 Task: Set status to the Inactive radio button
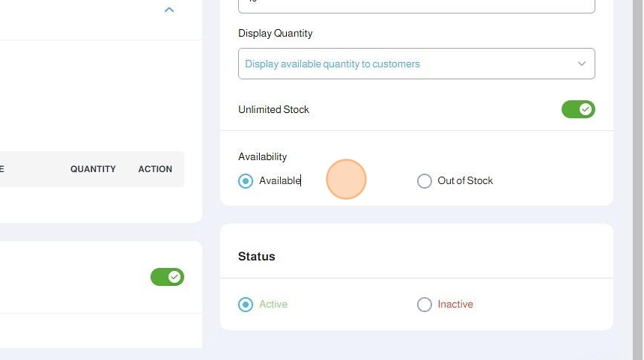[x=425, y=304]
